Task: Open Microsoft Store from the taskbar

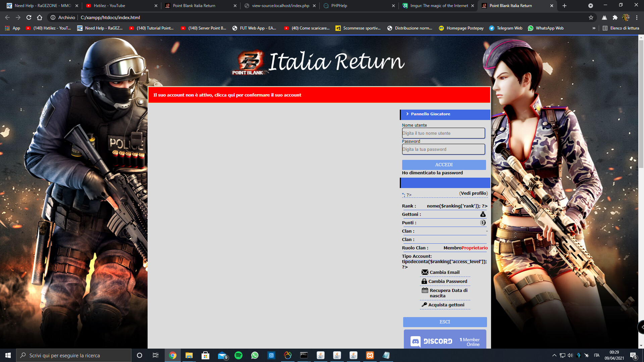Action: pos(206,355)
